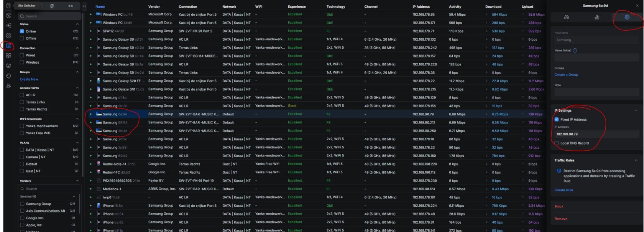Open the Dashboard icon in left sidebar
This screenshot has height=232, width=644.
tap(8, 15)
